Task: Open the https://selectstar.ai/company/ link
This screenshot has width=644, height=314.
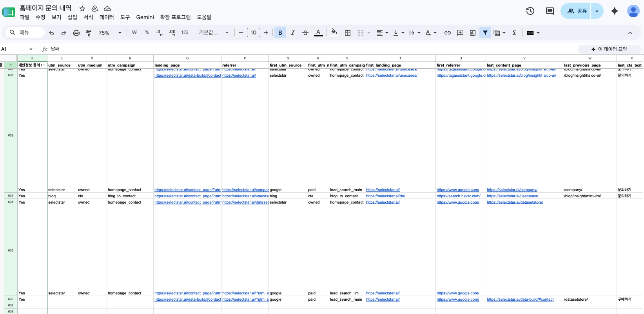Action: [512, 190]
